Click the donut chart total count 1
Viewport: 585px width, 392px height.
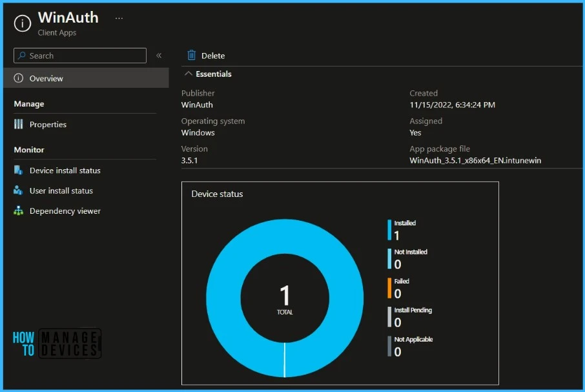[285, 295]
